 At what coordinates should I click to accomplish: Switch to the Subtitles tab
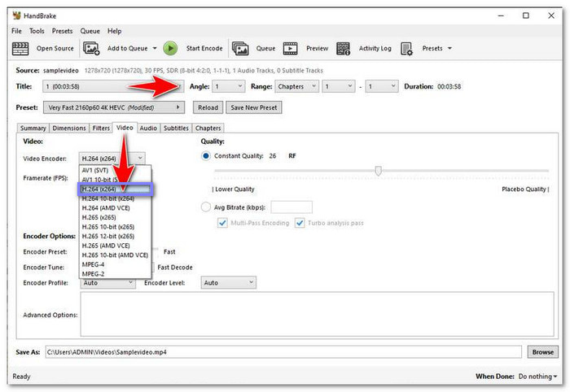(176, 128)
